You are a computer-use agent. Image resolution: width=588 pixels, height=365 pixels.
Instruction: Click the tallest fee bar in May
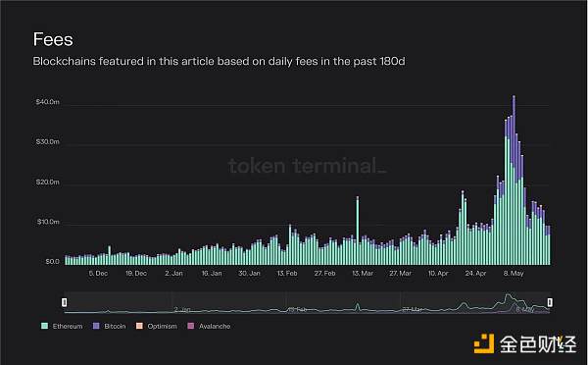click(x=514, y=181)
